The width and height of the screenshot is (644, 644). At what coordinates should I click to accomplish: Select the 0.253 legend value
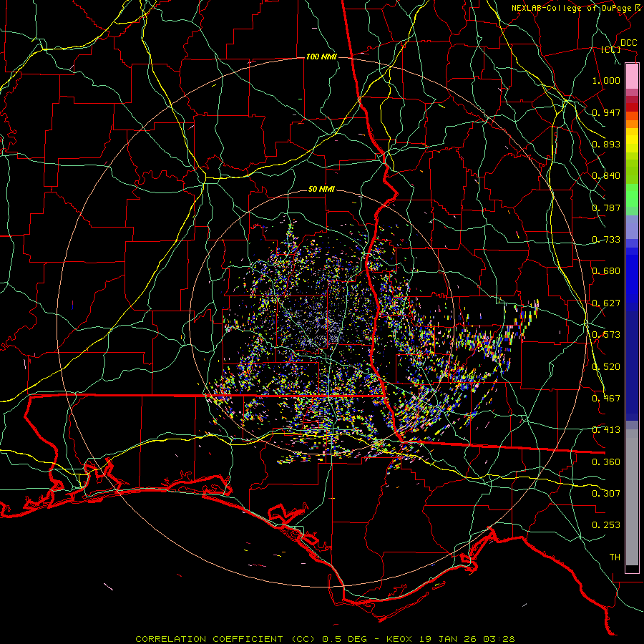pos(606,525)
